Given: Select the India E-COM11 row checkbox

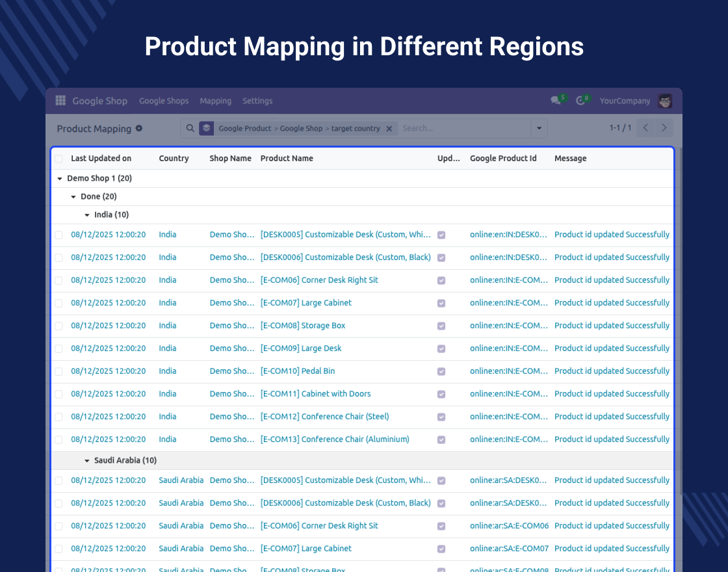Looking at the screenshot, I should pos(58,394).
